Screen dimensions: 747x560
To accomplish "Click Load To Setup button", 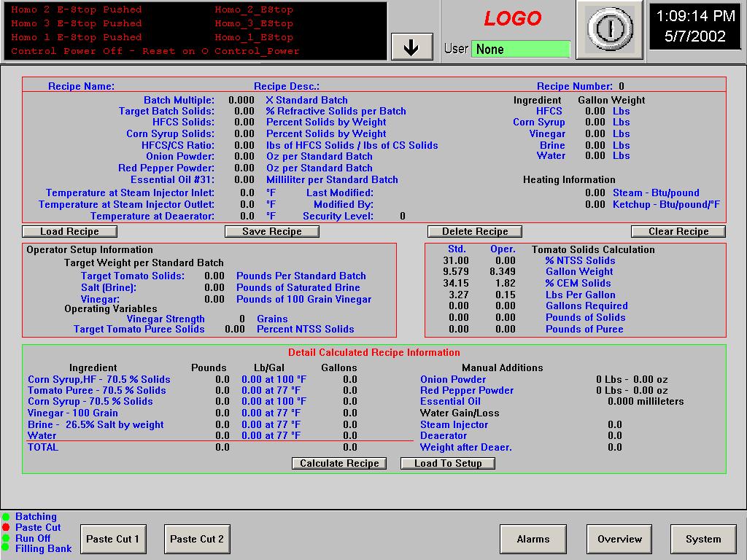I will 448,463.
